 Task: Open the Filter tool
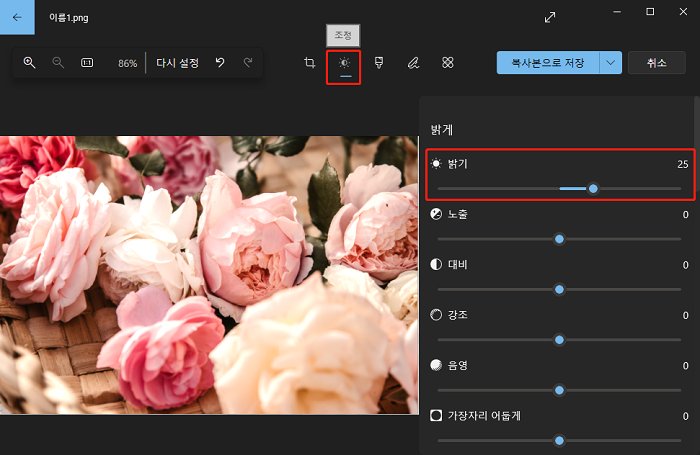379,63
